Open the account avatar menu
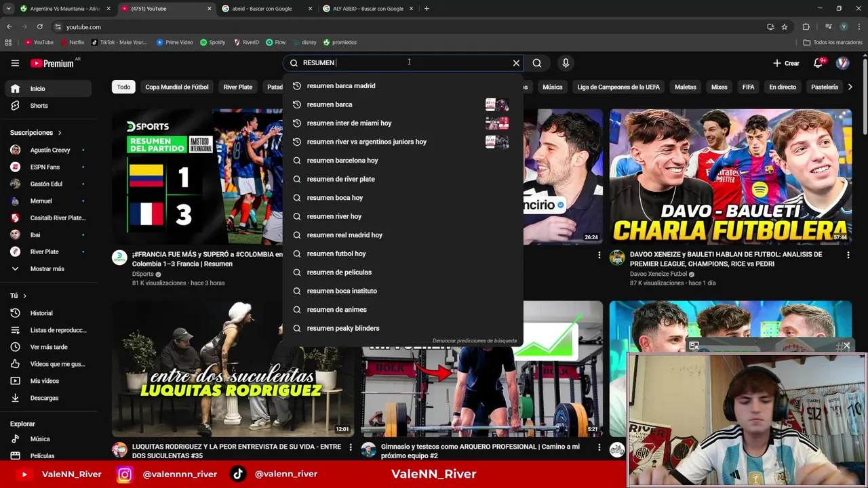Screen dimensions: 868x488 pos(843,63)
